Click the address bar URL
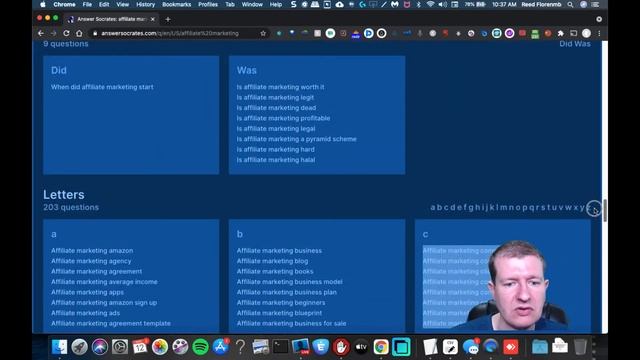Screen dimensions: 640x360 (170, 33)
